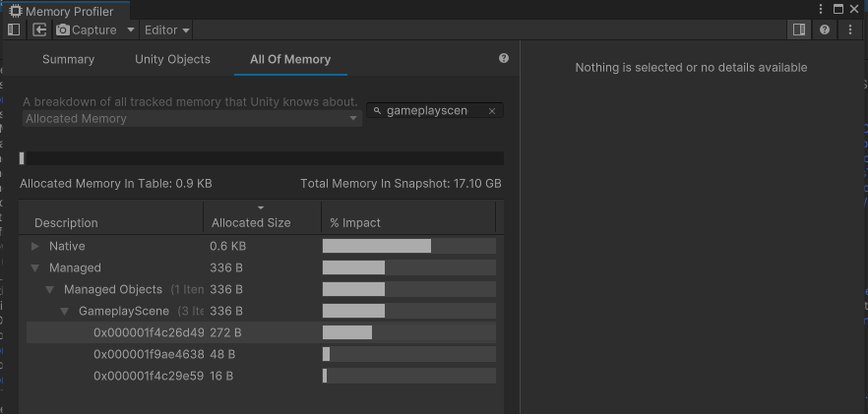This screenshot has width=868, height=414.
Task: Expand the Native tree row
Action: click(x=35, y=246)
